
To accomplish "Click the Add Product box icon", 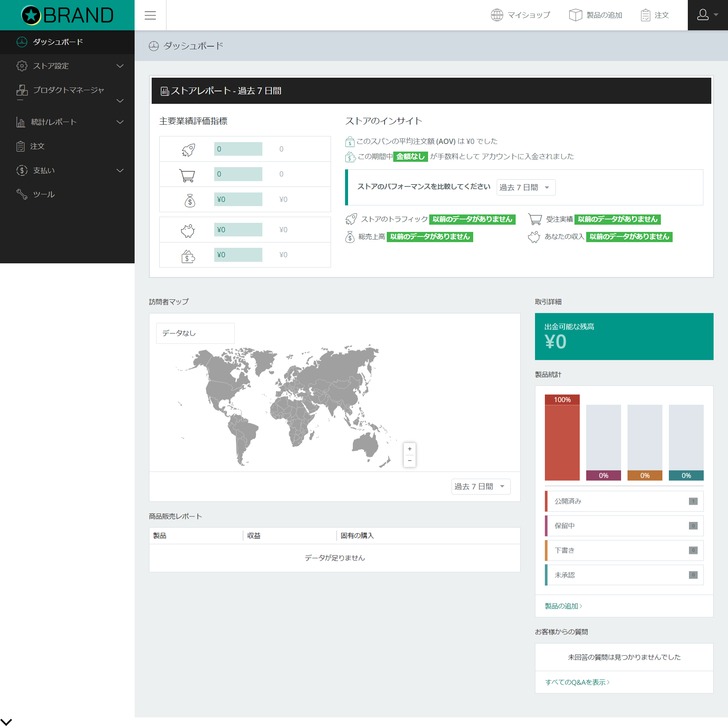I will pyautogui.click(x=575, y=15).
